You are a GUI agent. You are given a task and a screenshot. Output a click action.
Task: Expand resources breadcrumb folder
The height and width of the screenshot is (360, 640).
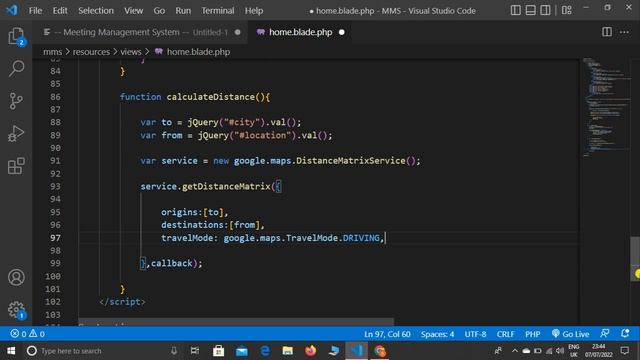click(x=91, y=52)
